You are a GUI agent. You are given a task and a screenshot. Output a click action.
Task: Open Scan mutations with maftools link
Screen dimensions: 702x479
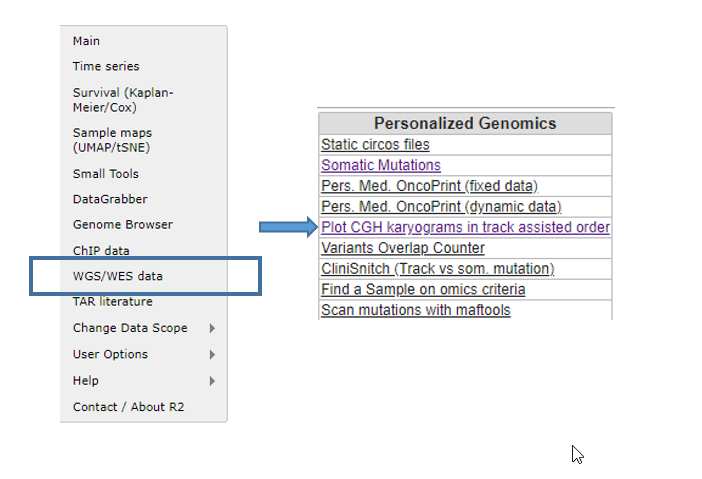point(416,310)
